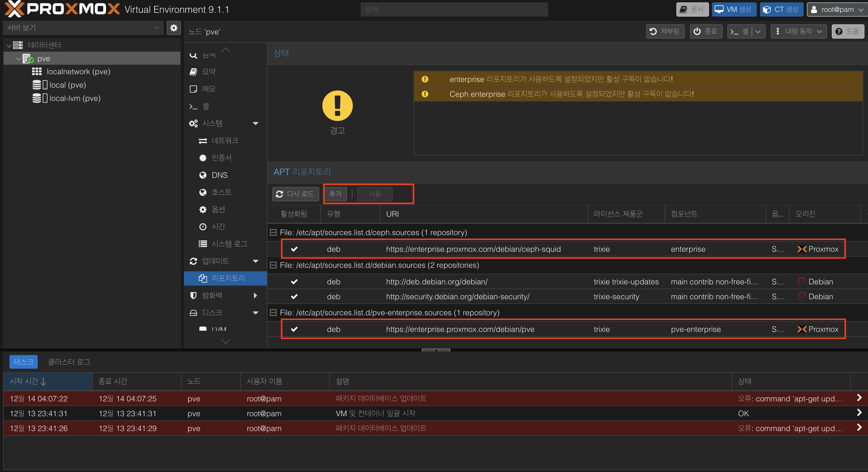The image size is (868, 472).
Task: Open the 인증서 certificates menu item
Action: click(x=221, y=157)
